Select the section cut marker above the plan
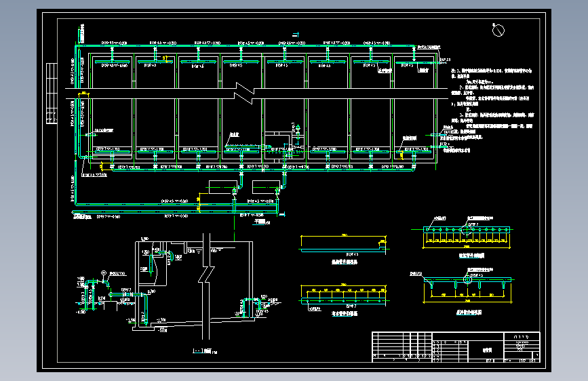Image resolution: width=588 pixels, height=381 pixels. (x=296, y=35)
